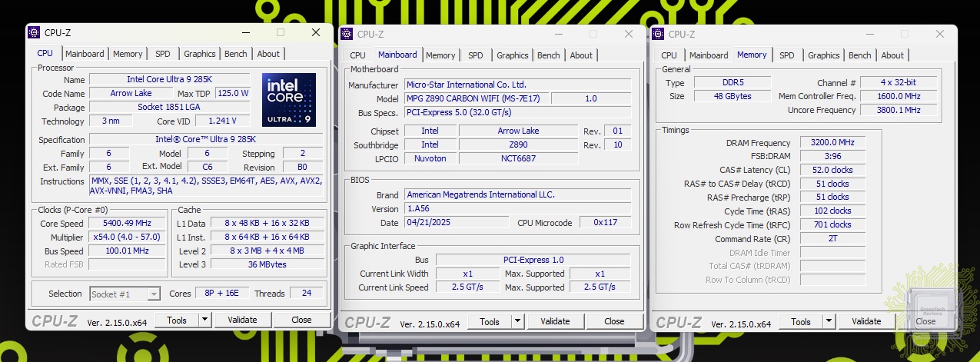
Task: Click BIOS Brand American Megatrends International LLC.
Action: pyautogui.click(x=518, y=194)
